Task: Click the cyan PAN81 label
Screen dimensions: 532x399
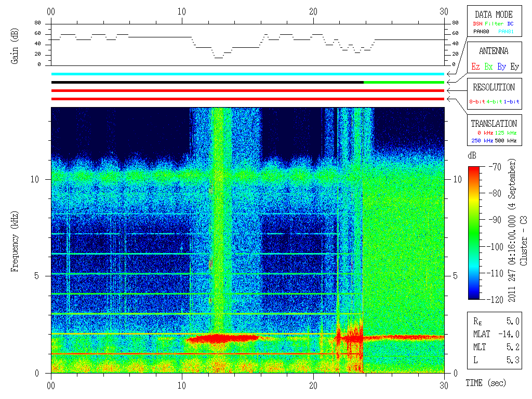Action: tap(506, 32)
